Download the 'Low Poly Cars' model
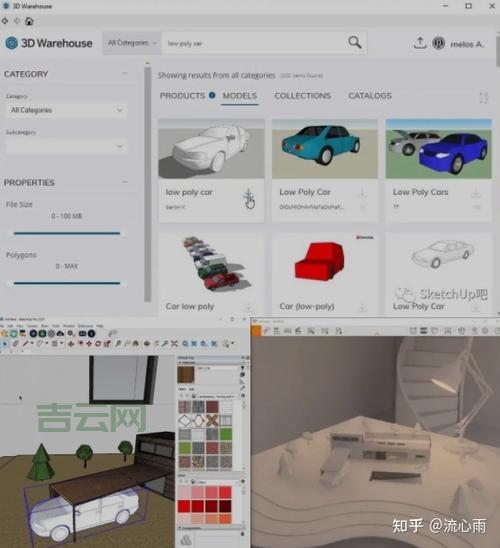The image size is (500, 548). (476, 194)
